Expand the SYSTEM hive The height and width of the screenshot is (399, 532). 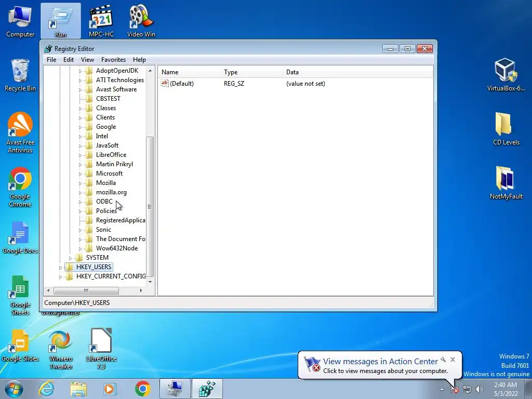(x=70, y=258)
